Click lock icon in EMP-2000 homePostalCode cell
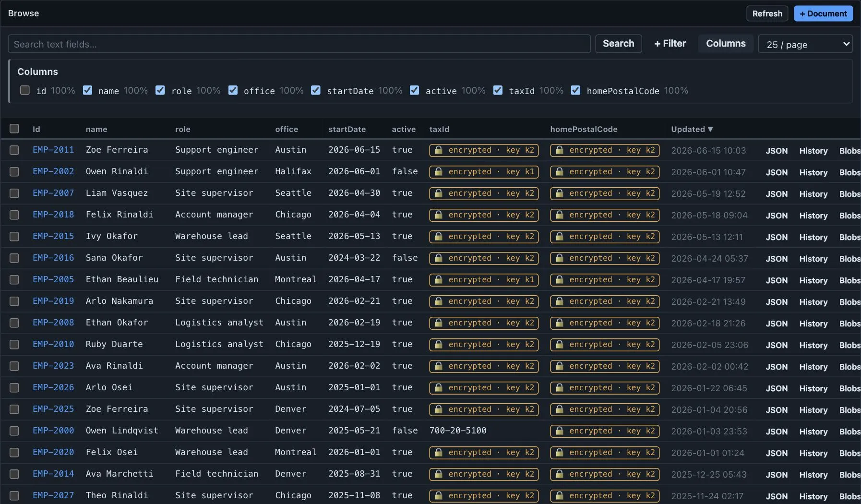Screen dimensions: 861x504 click(x=559, y=431)
